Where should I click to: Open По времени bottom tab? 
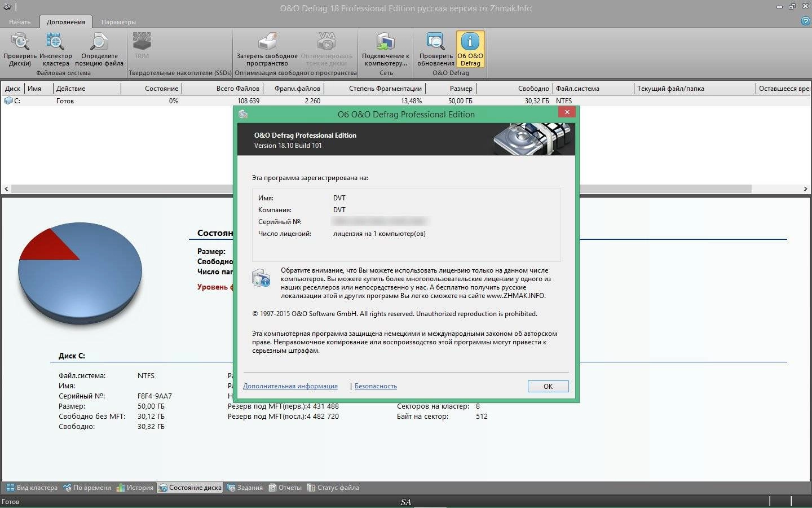coord(87,488)
